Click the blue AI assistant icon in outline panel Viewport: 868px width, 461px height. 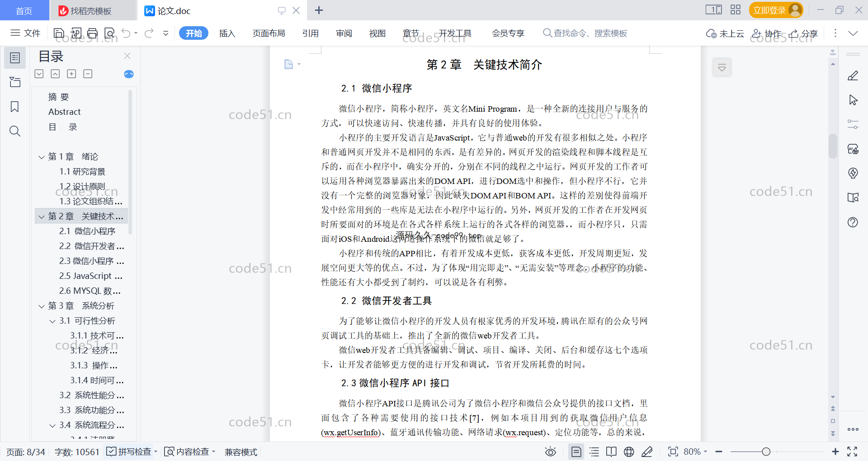[129, 74]
